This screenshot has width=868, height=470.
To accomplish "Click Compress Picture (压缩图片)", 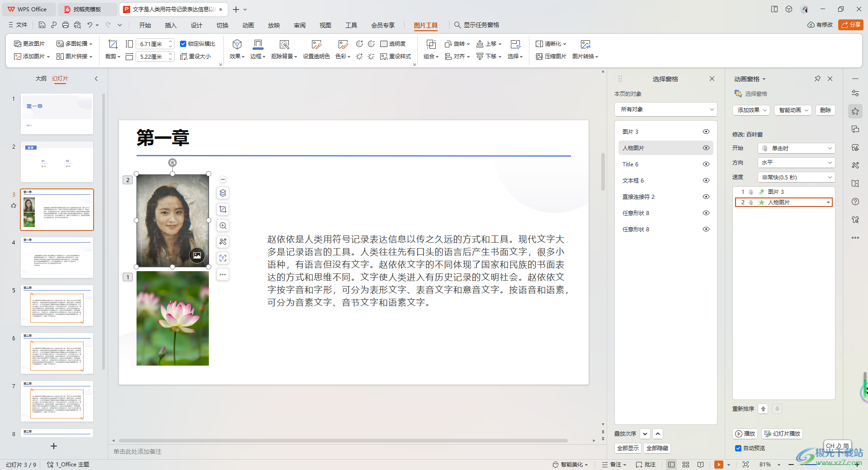I will [551, 56].
